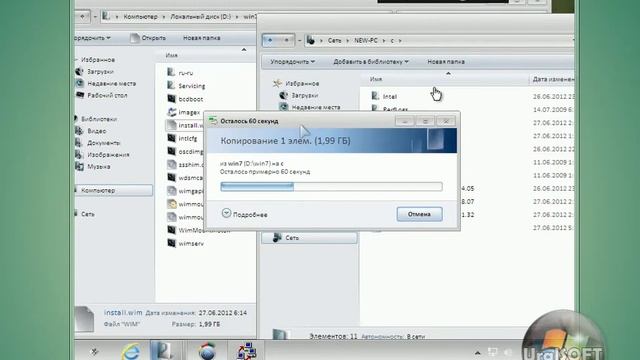Select the install.wim file in list
The width and height of the screenshot is (640, 360).
click(x=184, y=125)
